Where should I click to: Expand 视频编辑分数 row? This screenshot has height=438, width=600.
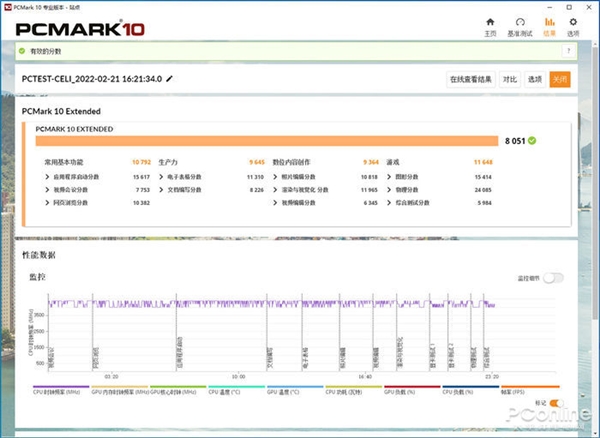pos(275,203)
